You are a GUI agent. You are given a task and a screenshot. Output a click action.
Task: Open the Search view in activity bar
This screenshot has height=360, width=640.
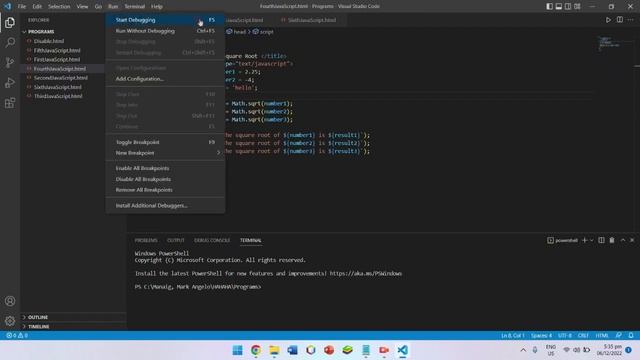(x=10, y=42)
